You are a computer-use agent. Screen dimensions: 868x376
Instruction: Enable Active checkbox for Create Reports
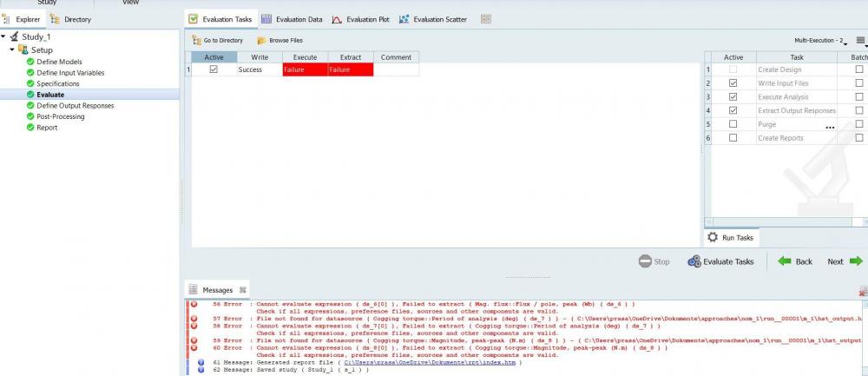[733, 138]
